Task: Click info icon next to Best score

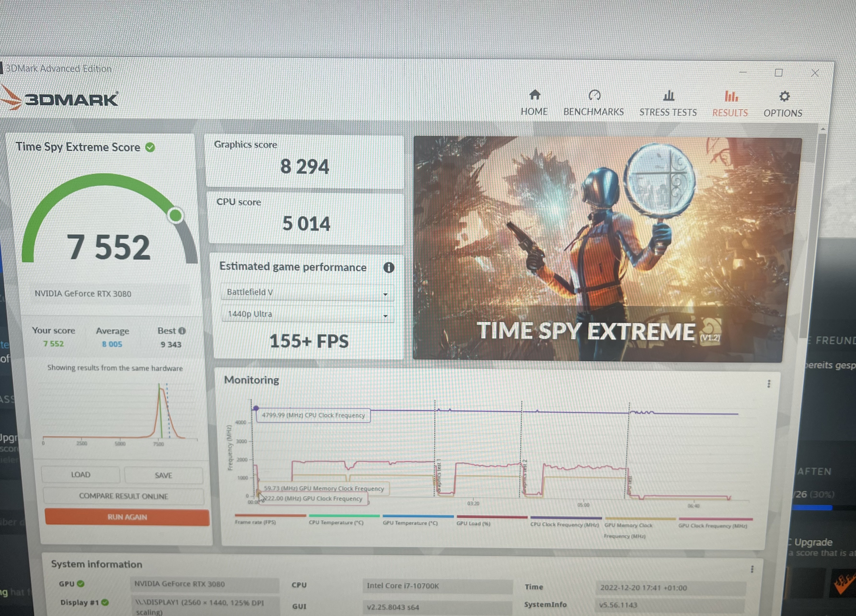Action: coord(182,331)
